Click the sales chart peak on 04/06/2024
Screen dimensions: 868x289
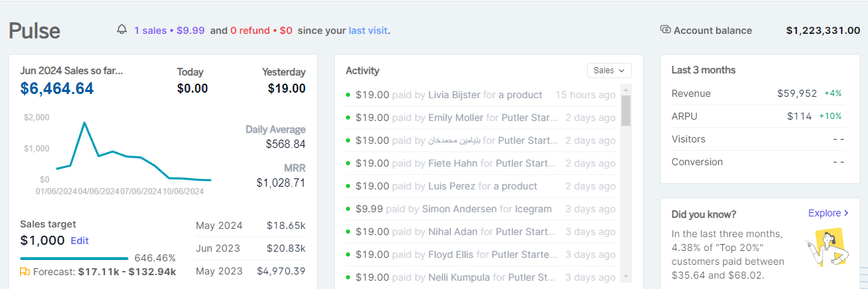[x=84, y=123]
